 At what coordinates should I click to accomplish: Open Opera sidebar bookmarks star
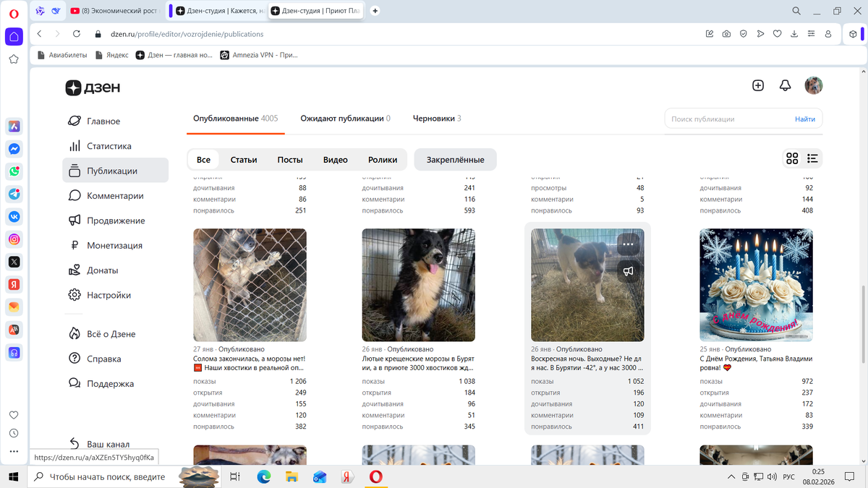click(14, 59)
